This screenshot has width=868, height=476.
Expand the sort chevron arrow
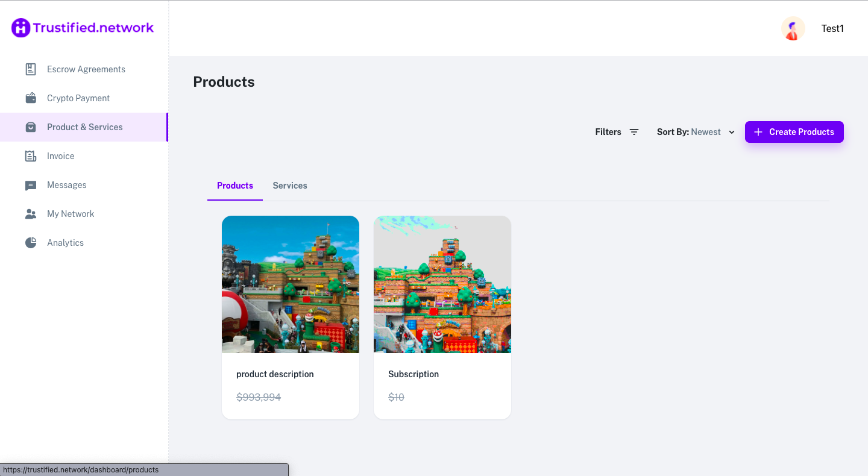pyautogui.click(x=732, y=132)
